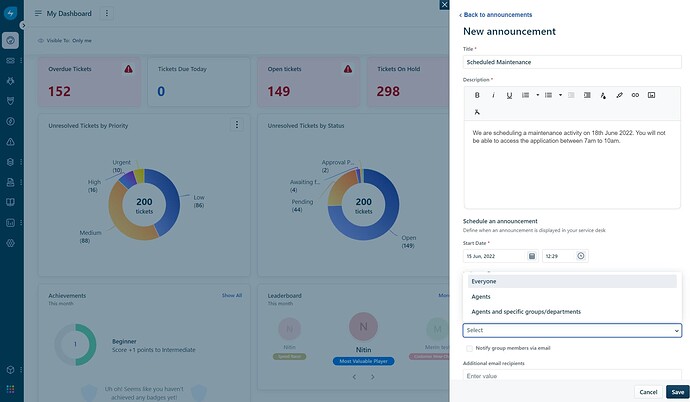Viewport: 690px width, 402px height.
Task: Save the new announcement
Action: point(678,392)
